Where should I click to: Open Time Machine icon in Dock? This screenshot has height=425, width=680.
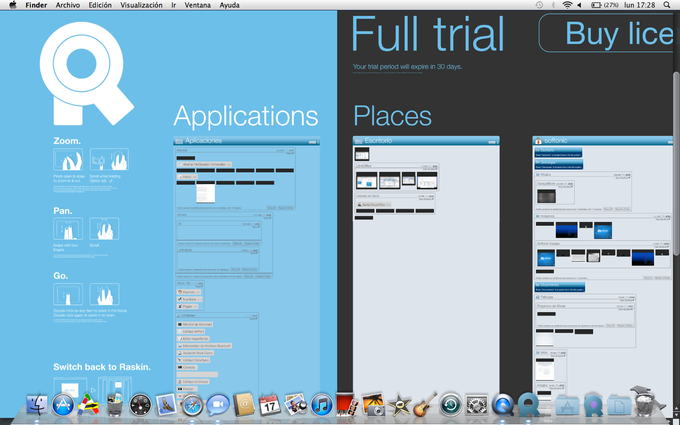451,405
